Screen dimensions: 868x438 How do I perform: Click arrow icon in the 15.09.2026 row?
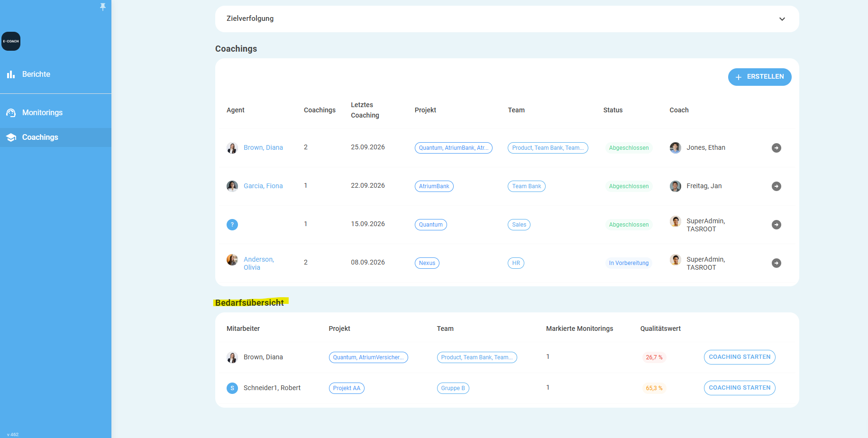click(x=776, y=225)
